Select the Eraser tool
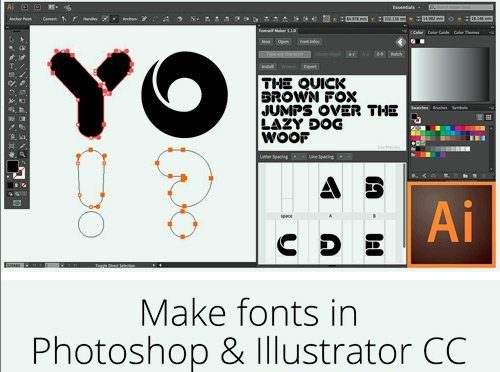This screenshot has height=372, width=500. pyautogui.click(x=22, y=83)
